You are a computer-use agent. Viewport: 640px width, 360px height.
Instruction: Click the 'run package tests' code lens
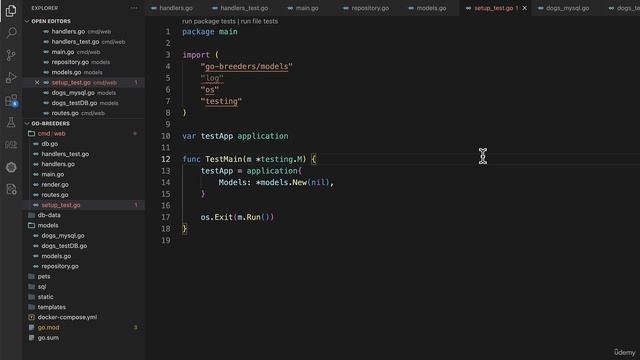pos(209,21)
